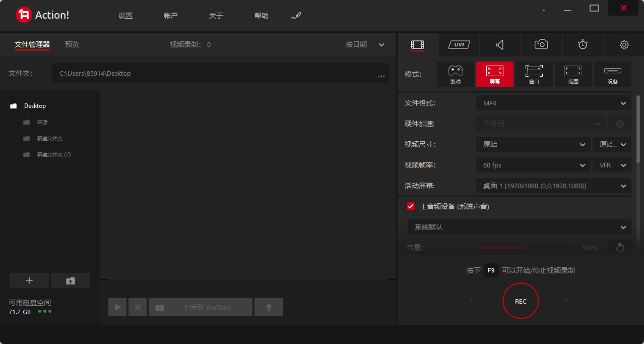Select the 开源 folder in sidebar tree
This screenshot has width=644, height=344.
pos(42,122)
